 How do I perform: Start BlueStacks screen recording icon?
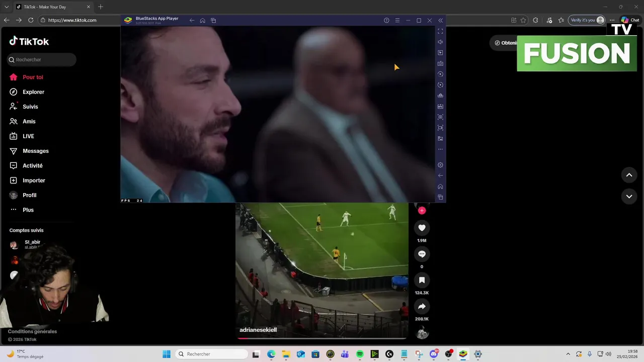(440, 128)
